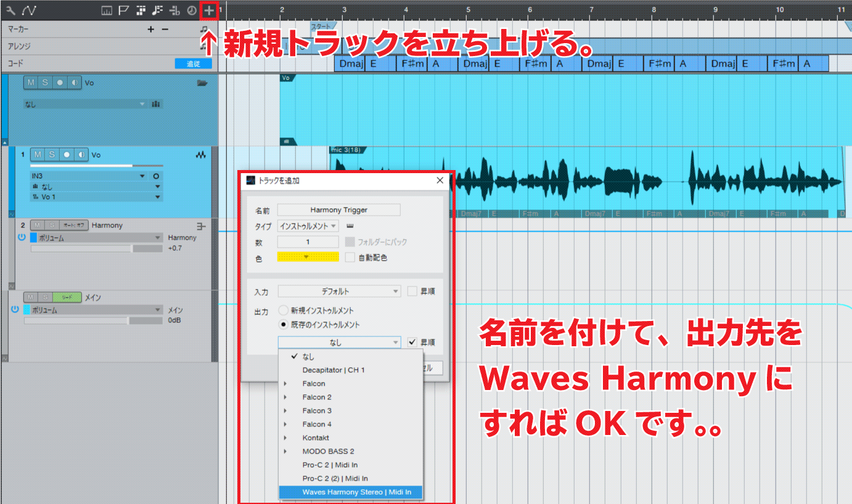Viewport: 852px width, 504px height.
Task: Click the 追従 follow button on chord row
Action: [x=193, y=63]
